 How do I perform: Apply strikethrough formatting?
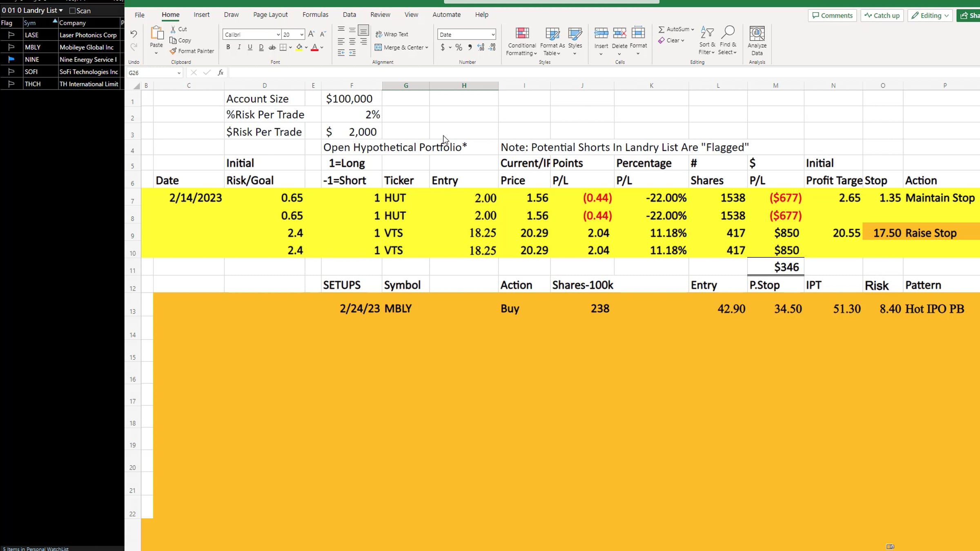pyautogui.click(x=272, y=47)
